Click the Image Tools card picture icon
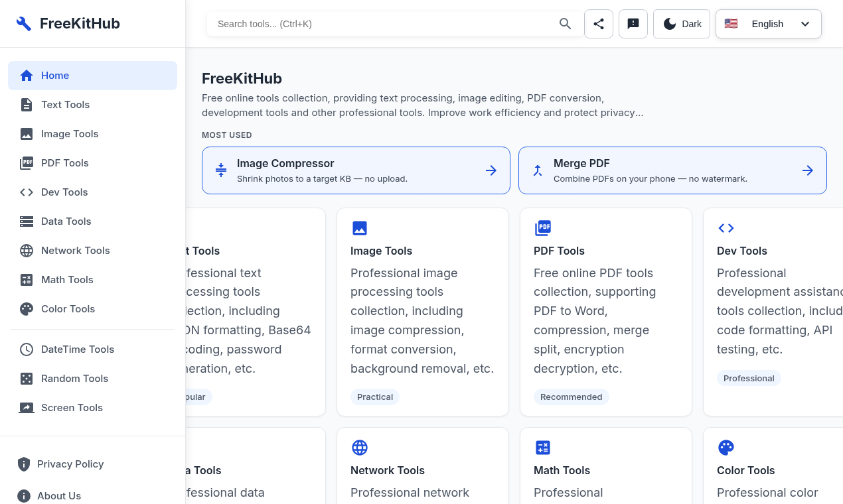843x504 pixels. point(360,228)
